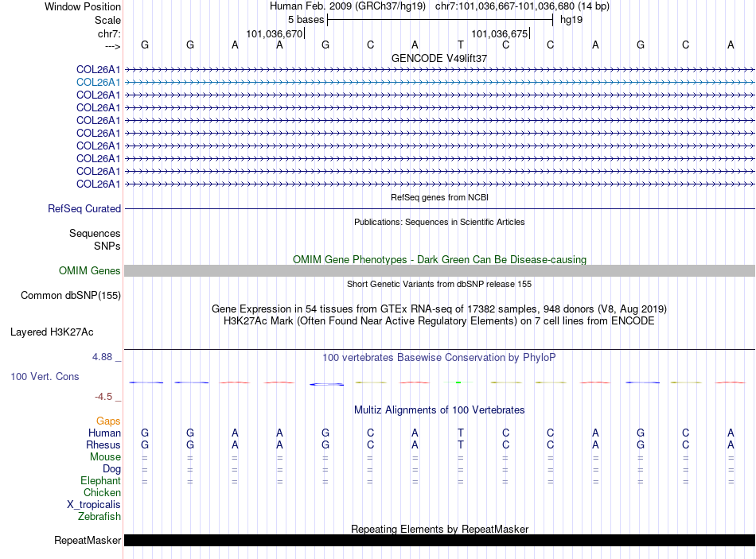Screen dimensions: 756x559
Task: Click the SNPs track label
Action: pos(107,246)
